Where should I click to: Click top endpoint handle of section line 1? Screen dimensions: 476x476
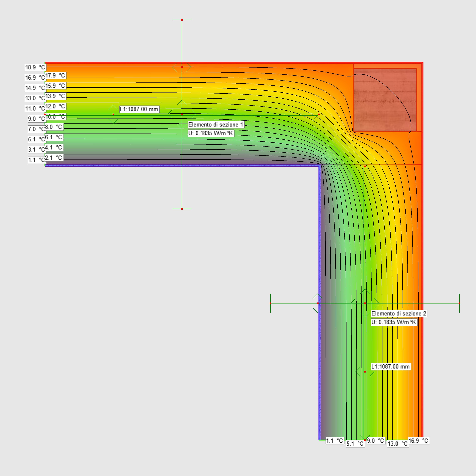182,20
